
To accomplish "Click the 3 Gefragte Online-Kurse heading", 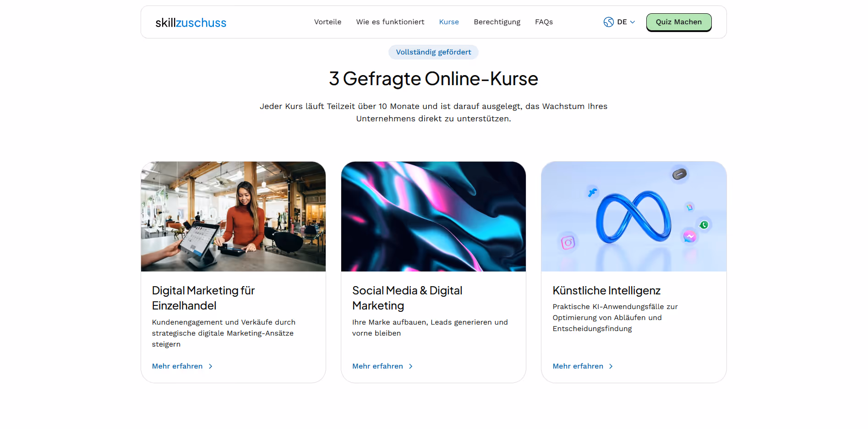I will 433,79.
